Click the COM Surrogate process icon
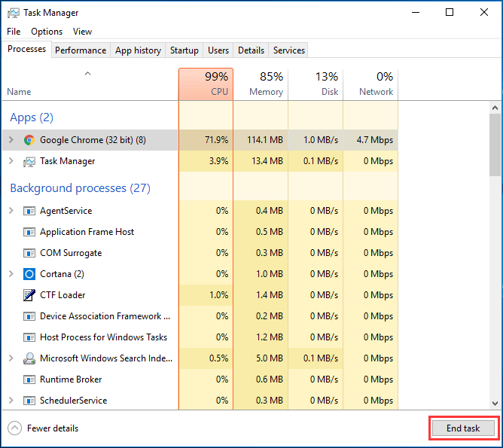 tap(29, 253)
